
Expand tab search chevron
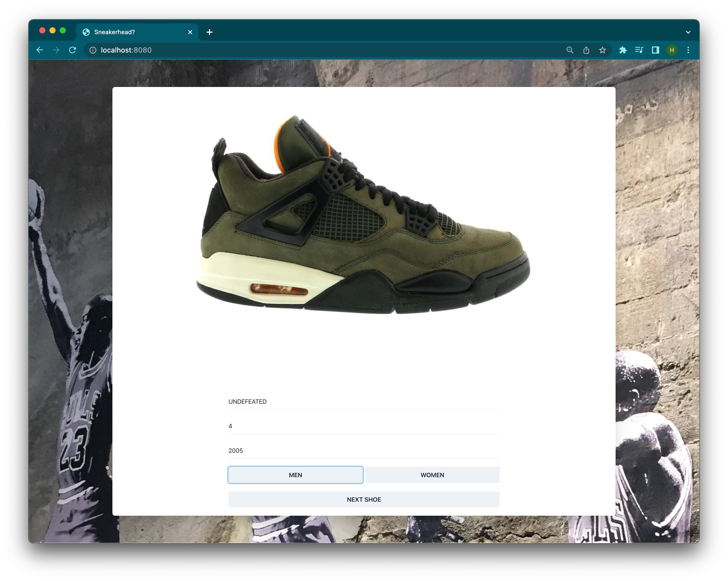(688, 32)
